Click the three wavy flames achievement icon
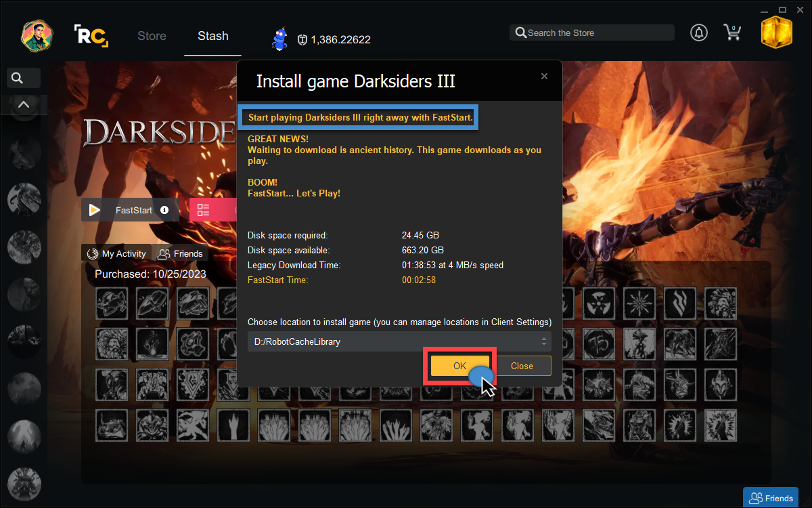The image size is (812, 508). [680, 303]
